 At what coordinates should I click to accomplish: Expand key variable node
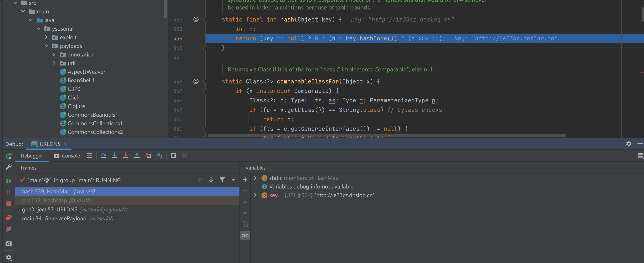coord(255,195)
